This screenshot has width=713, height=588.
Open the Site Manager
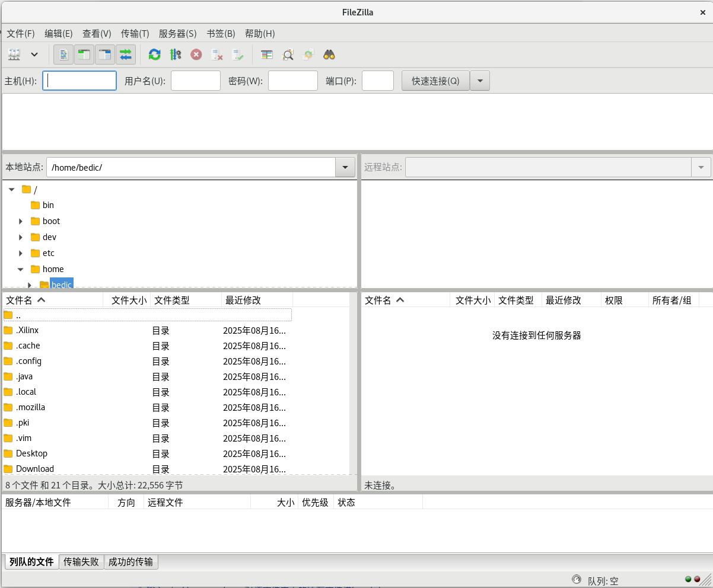13,54
